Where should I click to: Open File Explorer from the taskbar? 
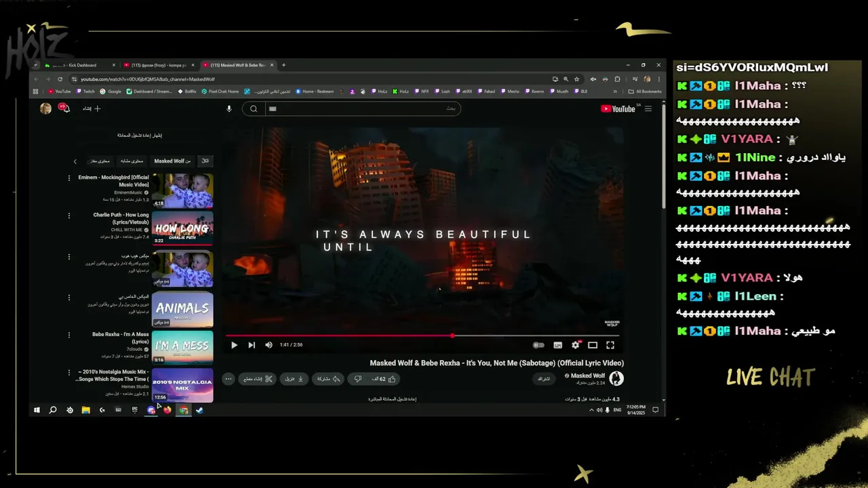pyautogui.click(x=86, y=410)
